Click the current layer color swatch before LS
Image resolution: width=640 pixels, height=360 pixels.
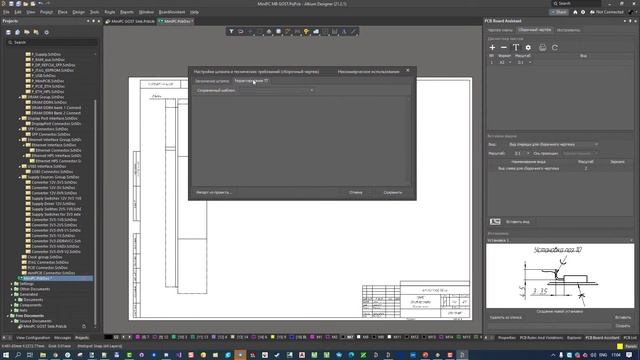pyautogui.click(x=108, y=338)
